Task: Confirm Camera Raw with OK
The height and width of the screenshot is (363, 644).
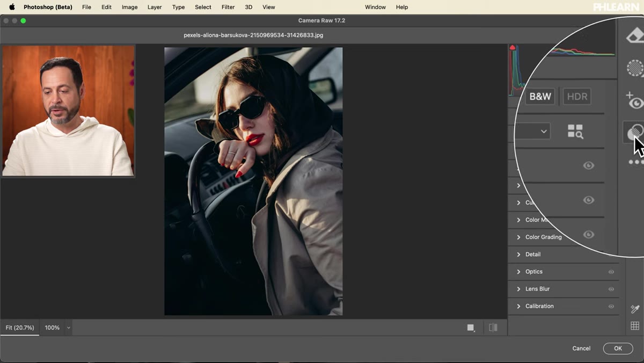Action: pyautogui.click(x=618, y=349)
